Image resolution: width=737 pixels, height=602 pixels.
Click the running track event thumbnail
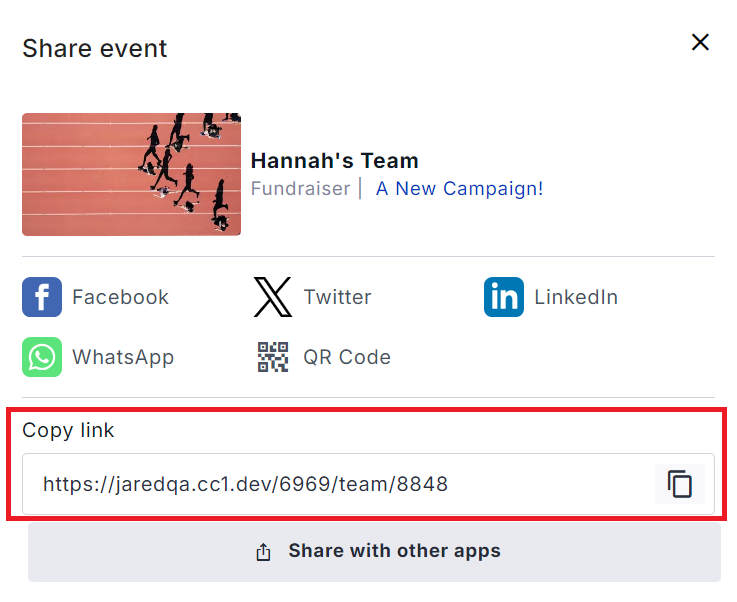pyautogui.click(x=131, y=174)
